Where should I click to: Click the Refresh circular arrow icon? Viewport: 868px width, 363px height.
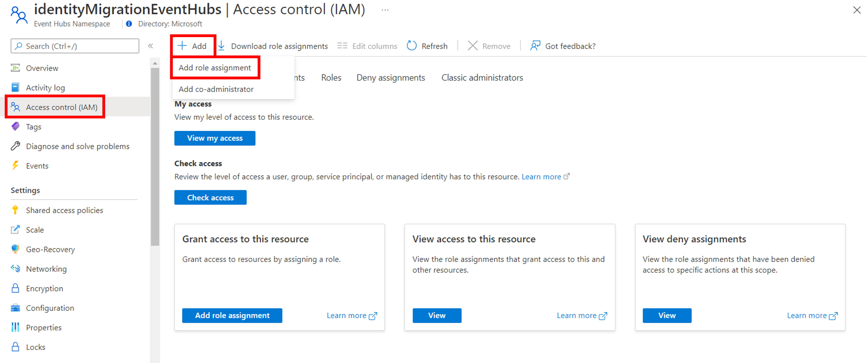click(412, 46)
